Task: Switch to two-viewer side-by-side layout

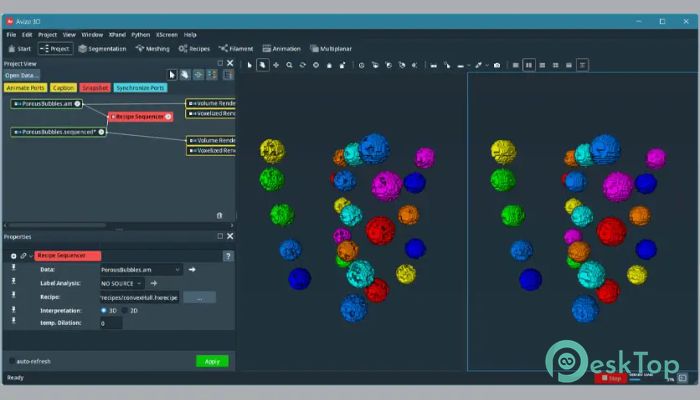Action: 529,65
